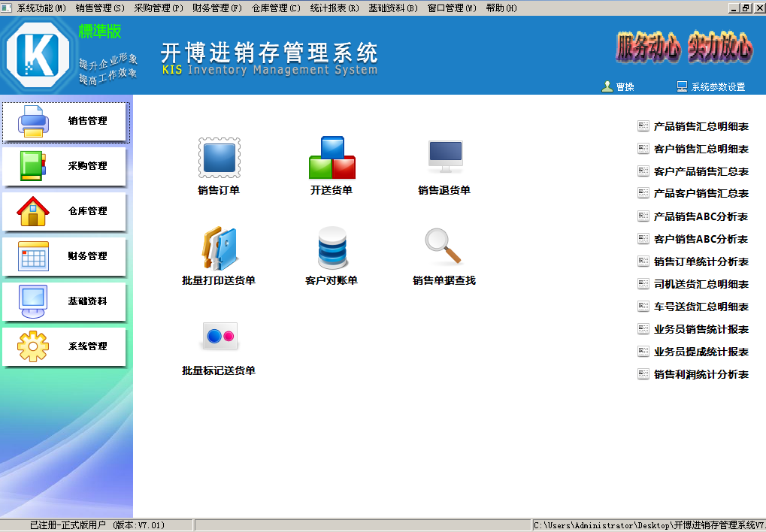Image resolution: width=766 pixels, height=532 pixels.
Task: Click the user icon beside 曹操
Action: click(x=607, y=86)
